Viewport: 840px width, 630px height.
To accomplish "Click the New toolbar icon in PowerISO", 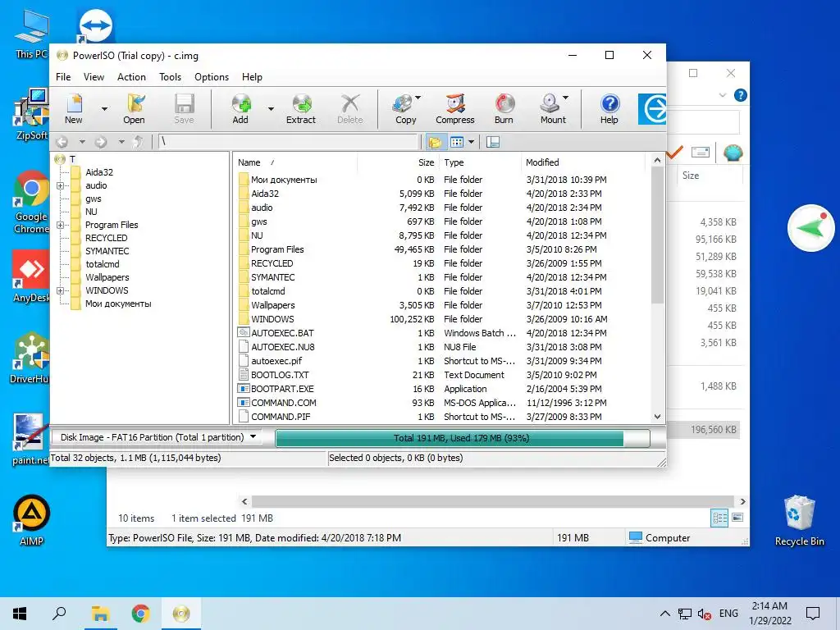I will [74, 109].
